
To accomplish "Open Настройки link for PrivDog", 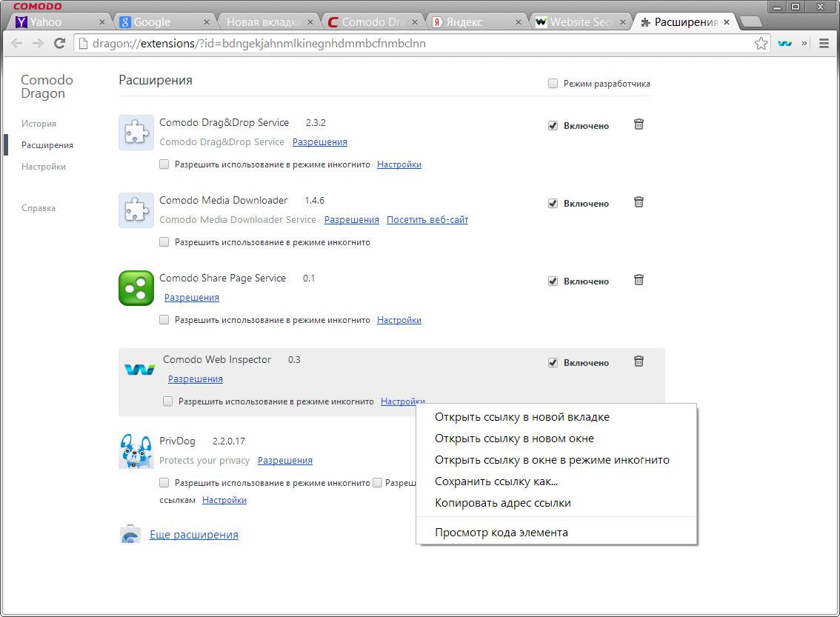I will tap(224, 500).
